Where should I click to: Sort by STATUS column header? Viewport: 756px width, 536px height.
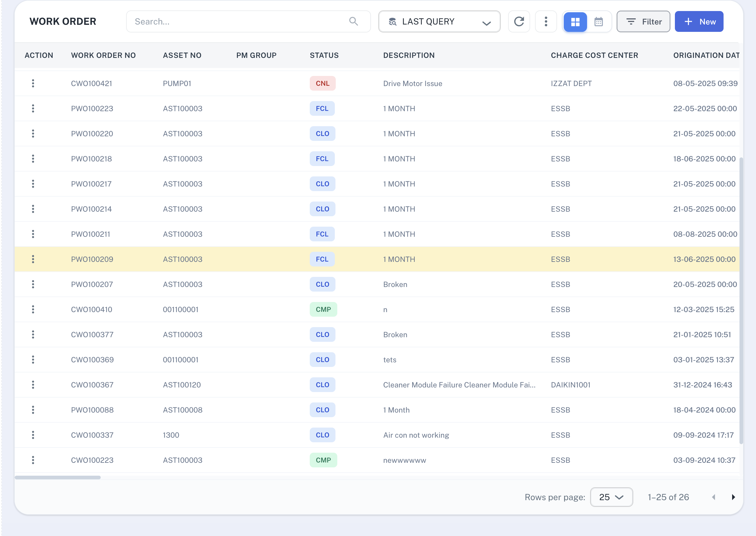pos(324,55)
